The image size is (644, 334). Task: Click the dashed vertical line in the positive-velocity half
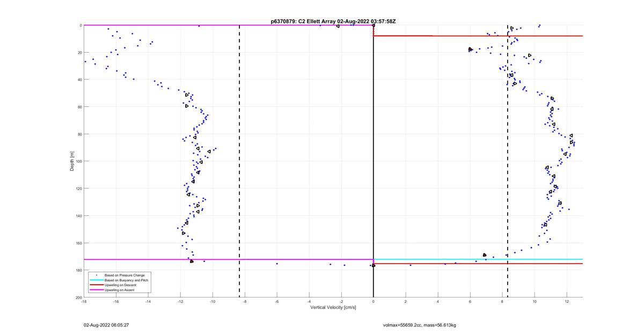click(x=508, y=161)
